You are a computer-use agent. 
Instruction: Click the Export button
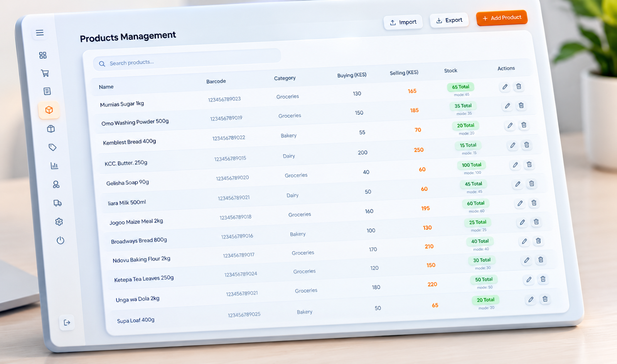pos(449,20)
